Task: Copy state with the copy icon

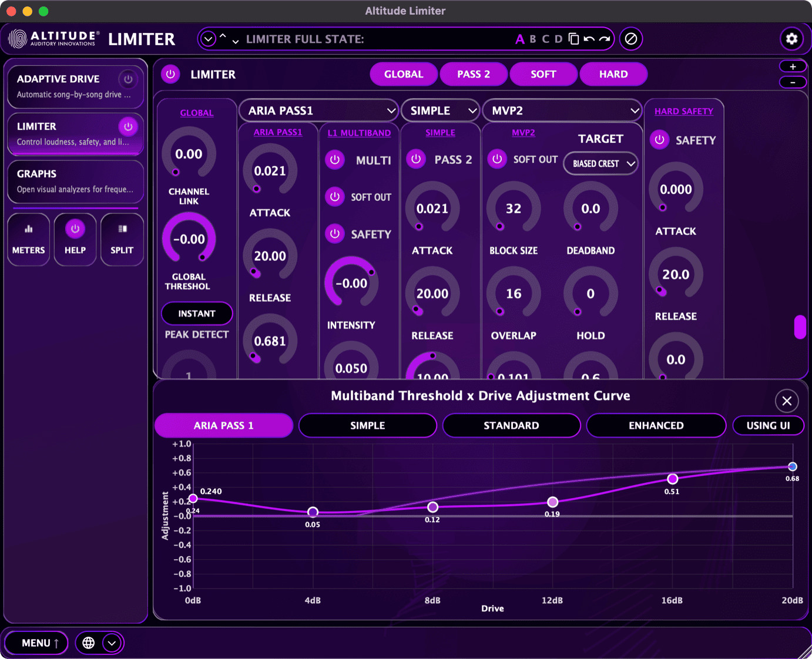Action: 574,39
